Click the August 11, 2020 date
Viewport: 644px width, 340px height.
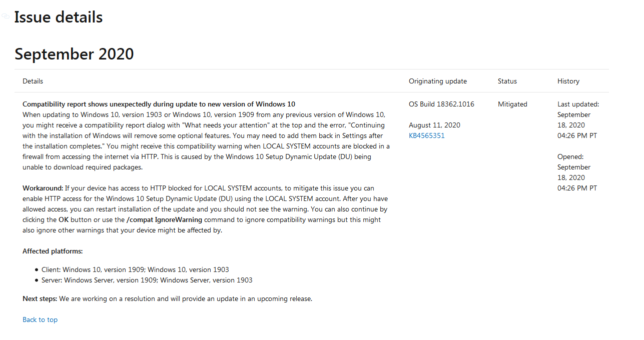434,125
